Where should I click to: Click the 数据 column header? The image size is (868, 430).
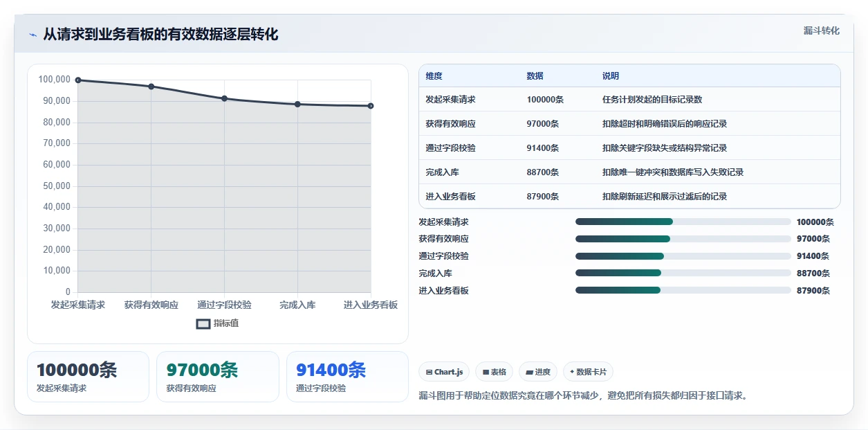[x=535, y=76]
